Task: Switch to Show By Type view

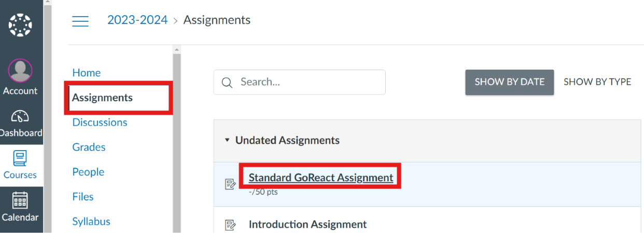Action: (x=597, y=82)
